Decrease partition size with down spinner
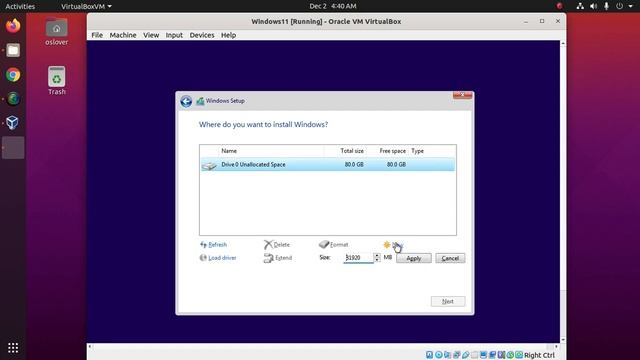Image resolution: width=640 pixels, height=360 pixels. (377, 260)
